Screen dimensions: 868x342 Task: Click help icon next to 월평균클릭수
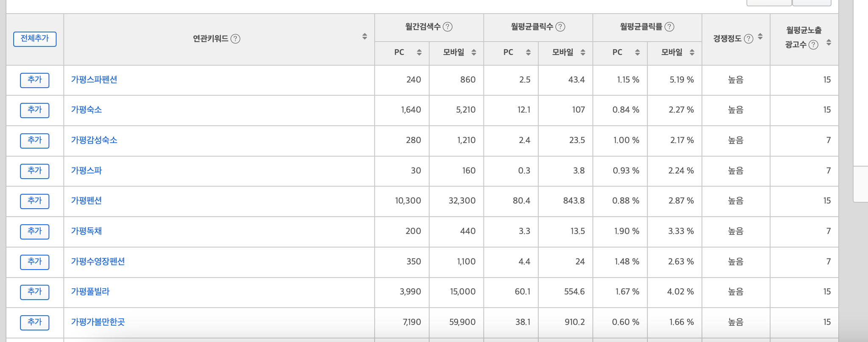pos(560,27)
